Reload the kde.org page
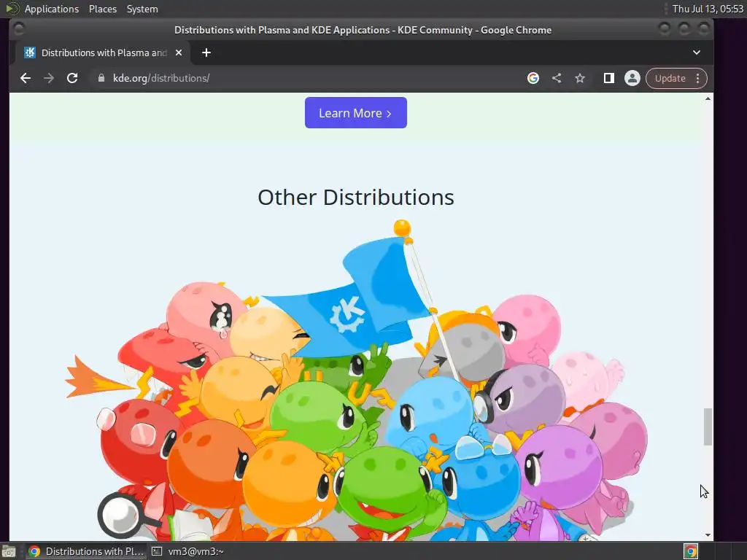Image resolution: width=747 pixels, height=560 pixels. pos(72,78)
